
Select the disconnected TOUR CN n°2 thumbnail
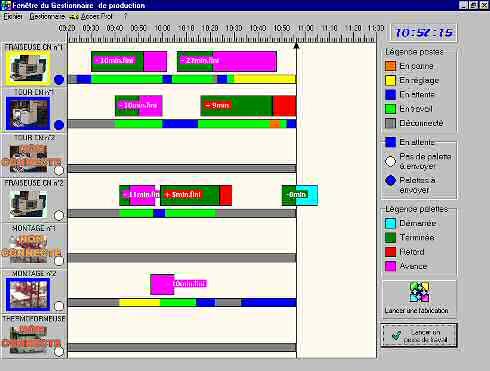[28, 158]
